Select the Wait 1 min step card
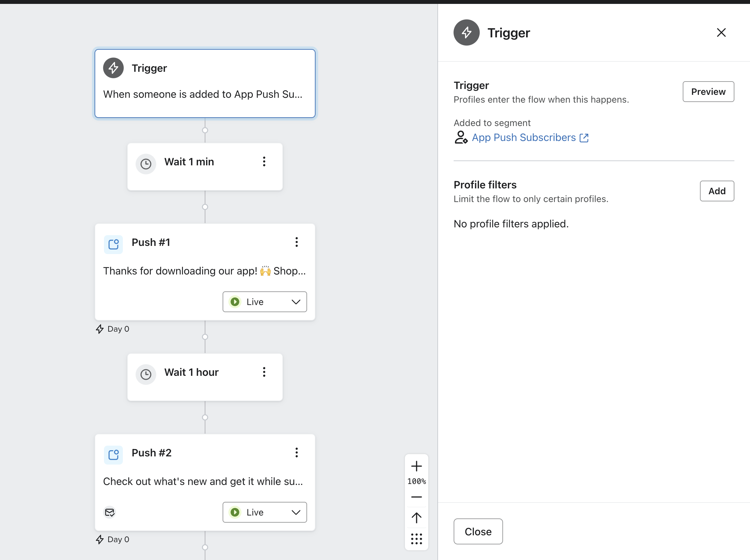 click(x=205, y=173)
